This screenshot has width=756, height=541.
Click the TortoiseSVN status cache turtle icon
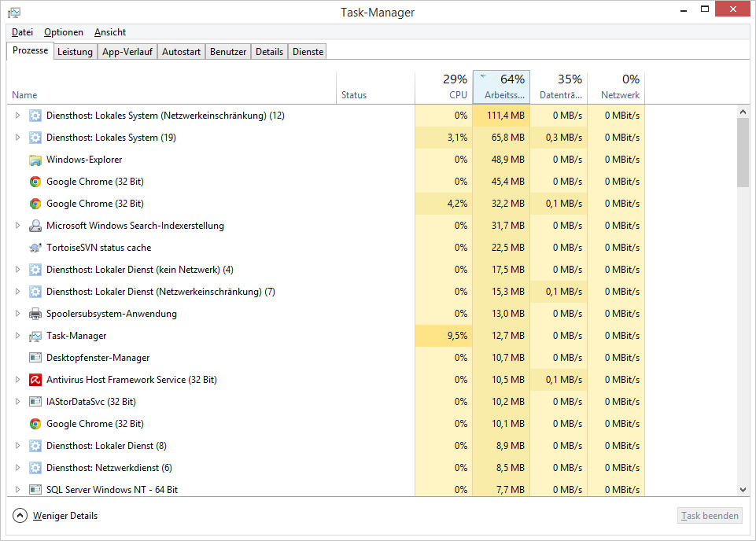(35, 248)
